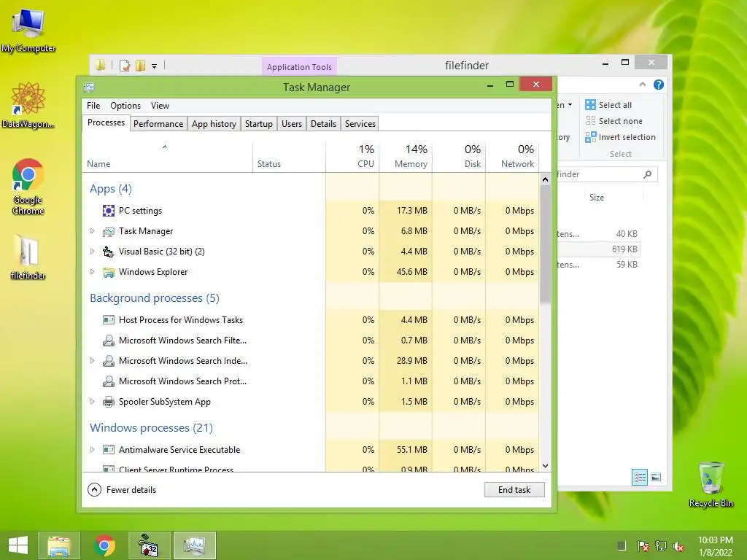Expand the Spooler SubSystem App group
The width and height of the screenshot is (747, 560).
pos(93,402)
